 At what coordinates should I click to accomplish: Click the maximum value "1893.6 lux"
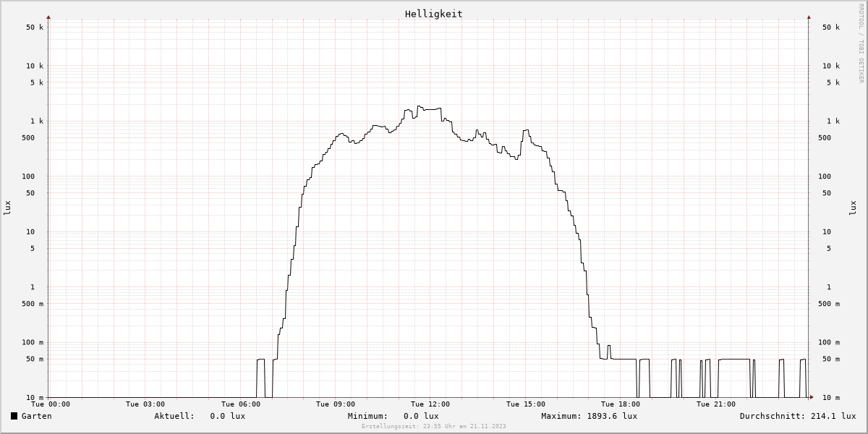click(612, 416)
